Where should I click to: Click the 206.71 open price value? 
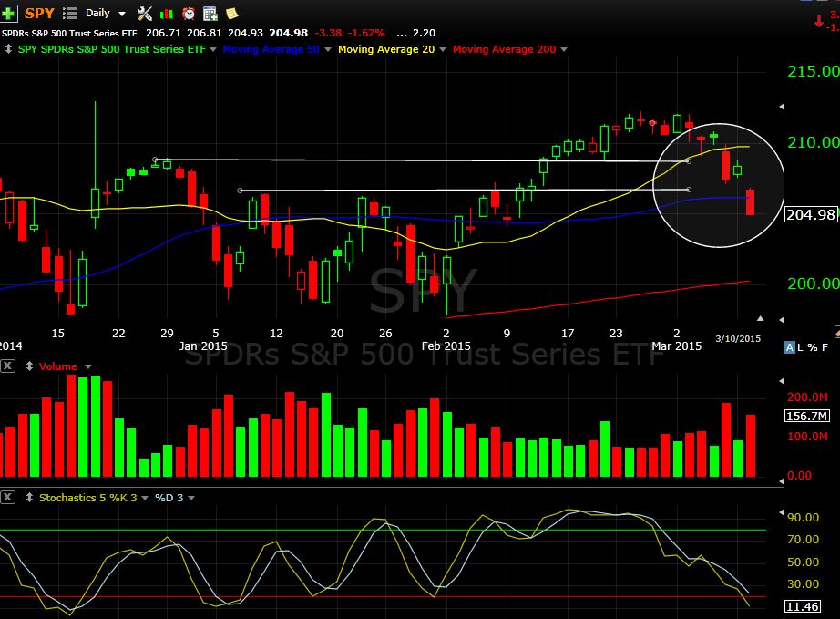point(163,33)
